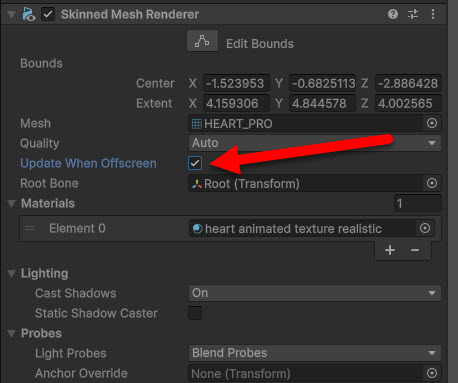Click the Extent X value field
This screenshot has height=383, width=458.
(236, 103)
